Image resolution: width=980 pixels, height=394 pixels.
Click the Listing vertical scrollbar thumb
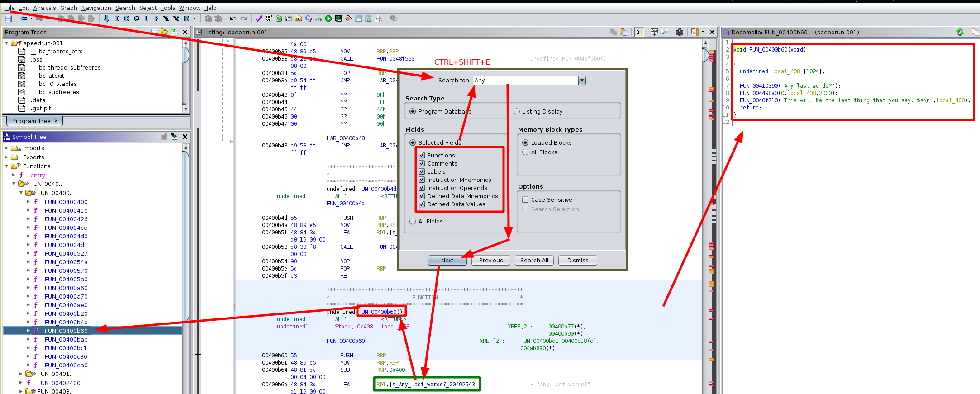[x=705, y=54]
